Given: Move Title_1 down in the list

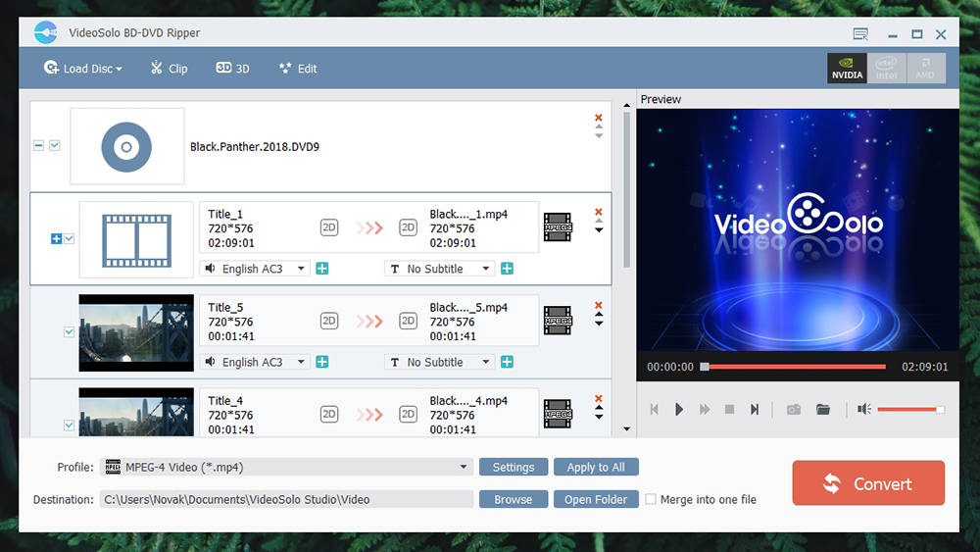Looking at the screenshot, I should coord(599,230).
